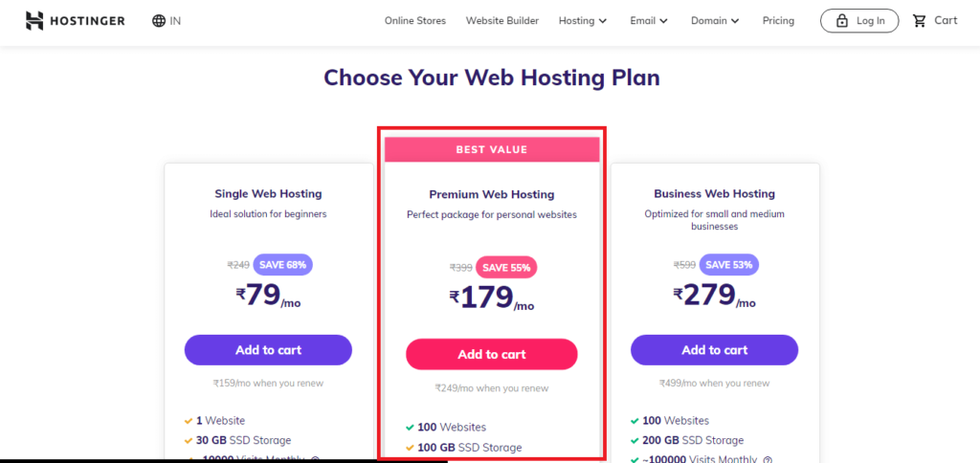Select the Premium Web Hosting title

coord(492,194)
